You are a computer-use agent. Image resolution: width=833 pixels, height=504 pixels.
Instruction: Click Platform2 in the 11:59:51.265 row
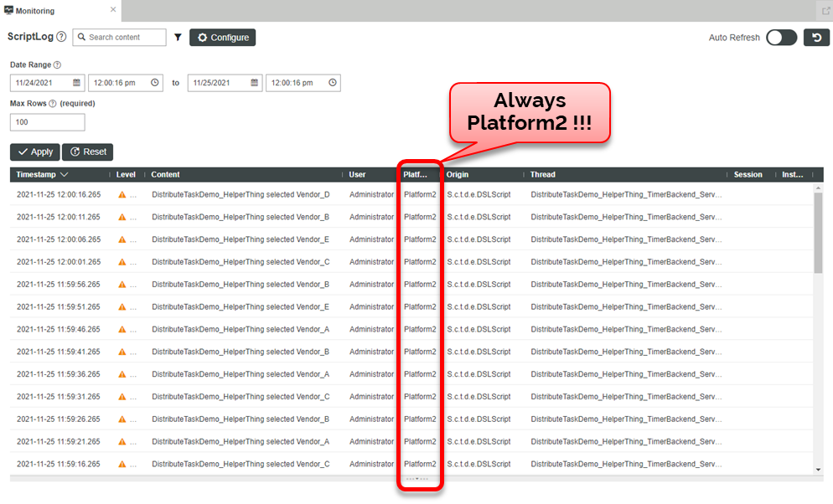click(420, 307)
